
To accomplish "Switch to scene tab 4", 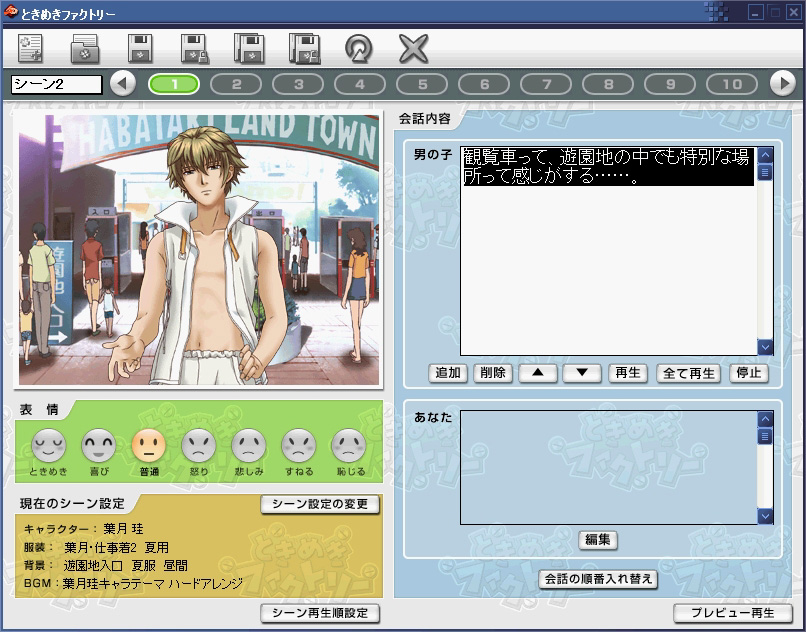I will point(360,84).
